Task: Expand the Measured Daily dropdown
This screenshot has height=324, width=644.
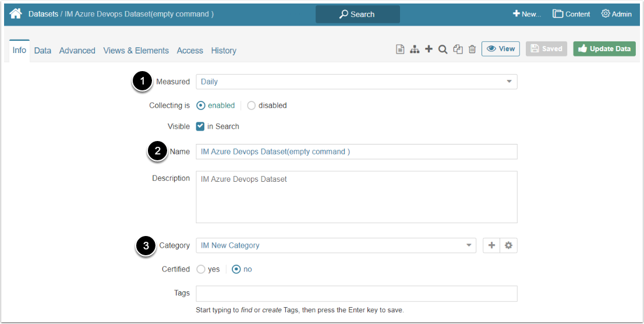Action: coord(356,82)
